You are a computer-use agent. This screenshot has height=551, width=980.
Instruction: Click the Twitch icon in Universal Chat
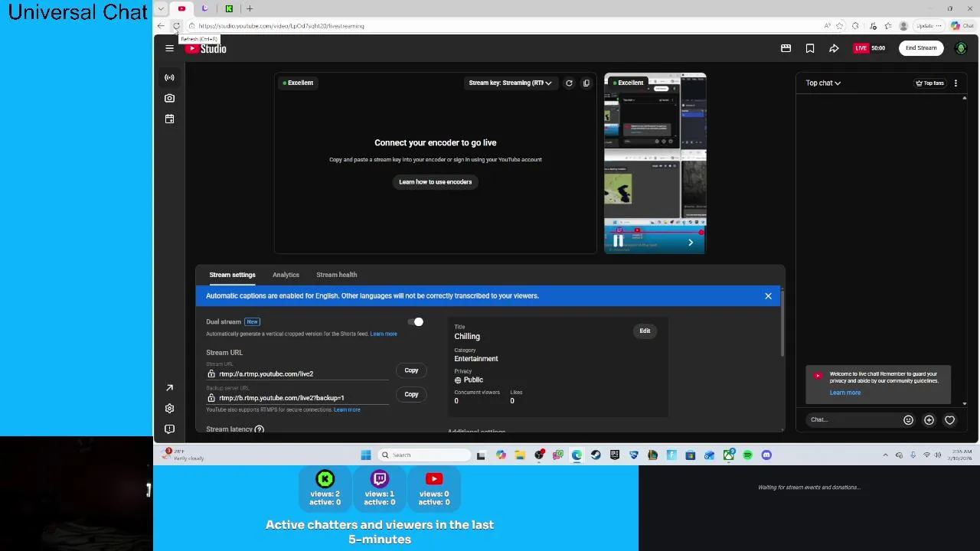(x=380, y=479)
